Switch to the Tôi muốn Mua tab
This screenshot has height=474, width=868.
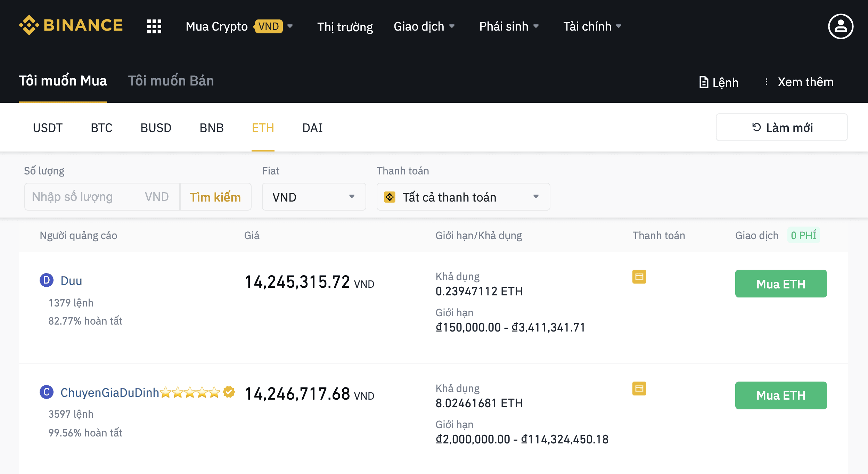tap(63, 81)
